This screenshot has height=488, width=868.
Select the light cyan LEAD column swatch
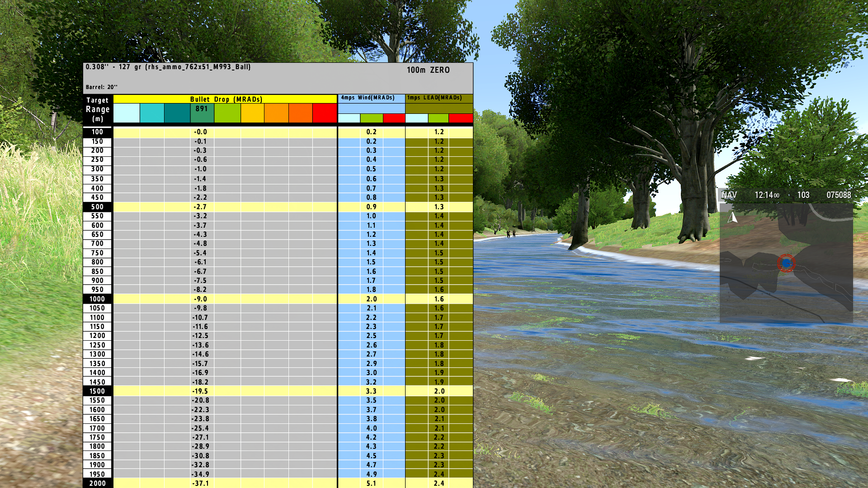point(417,118)
